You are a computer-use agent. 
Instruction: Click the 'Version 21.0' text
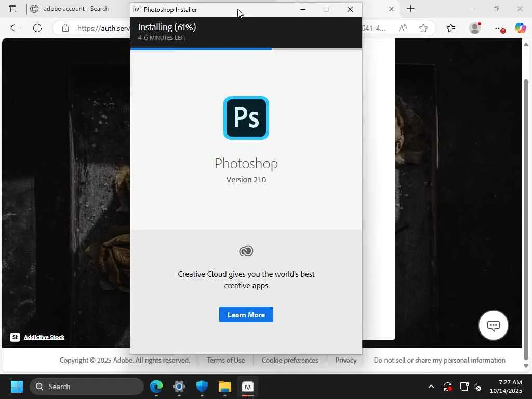coord(246,179)
